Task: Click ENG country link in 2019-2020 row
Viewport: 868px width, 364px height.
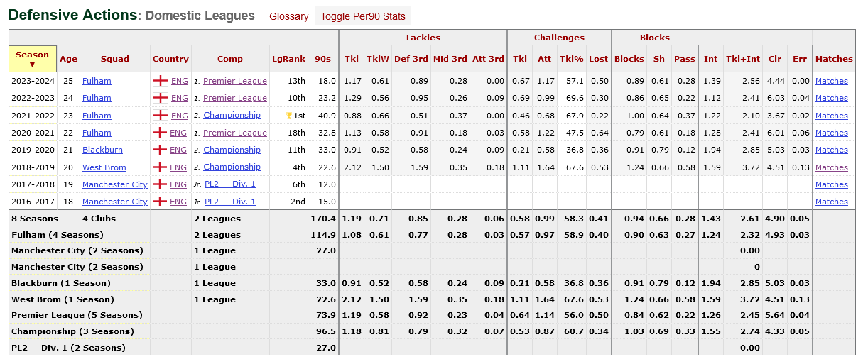Action: tap(180, 150)
